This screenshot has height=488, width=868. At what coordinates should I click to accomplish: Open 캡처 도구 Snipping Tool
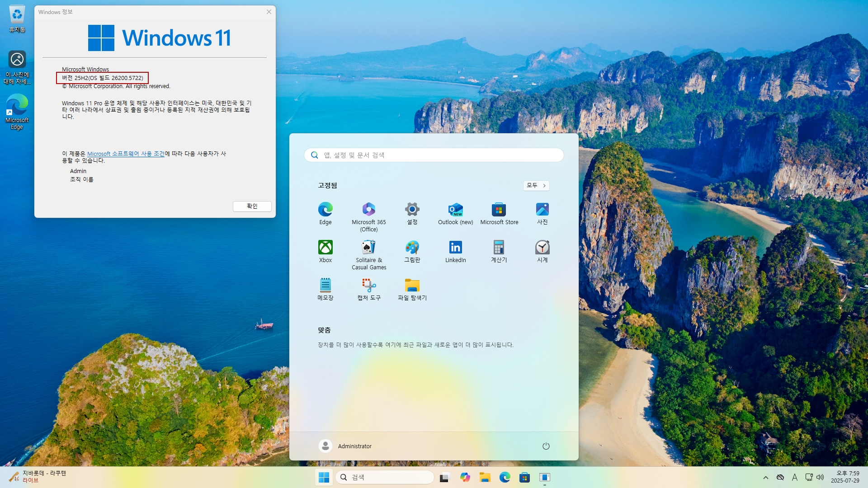click(x=368, y=286)
